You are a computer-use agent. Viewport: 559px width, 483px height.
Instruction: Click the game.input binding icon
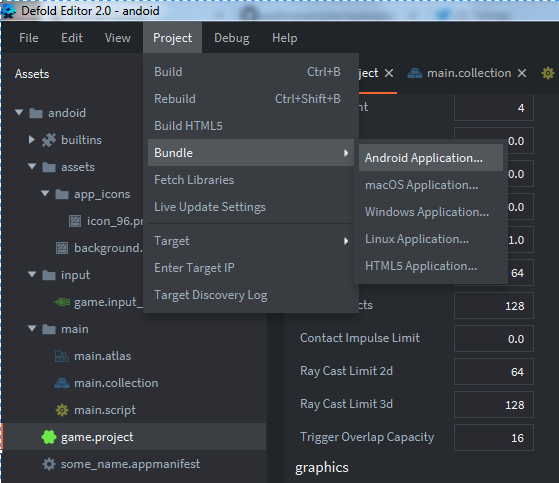62,302
